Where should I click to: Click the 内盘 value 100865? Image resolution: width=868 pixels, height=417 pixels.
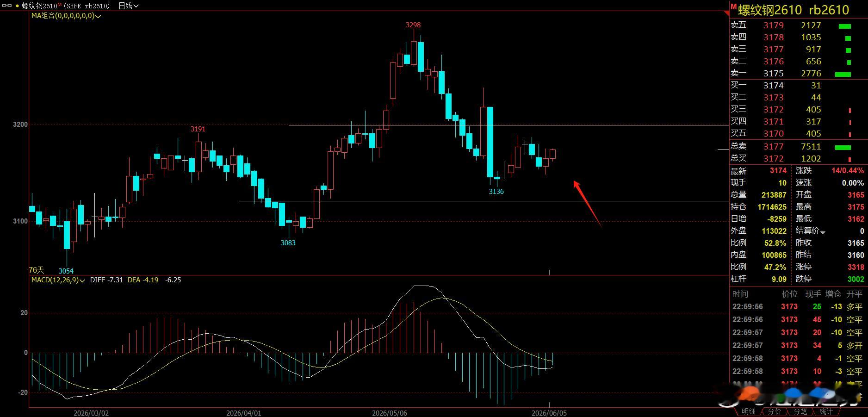tap(774, 255)
